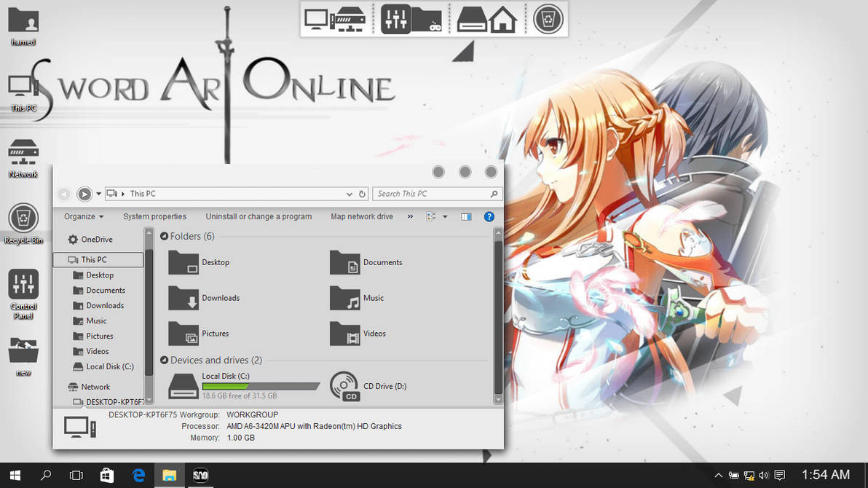Open the Organize dropdown
Viewport: 868px width, 488px height.
point(82,216)
